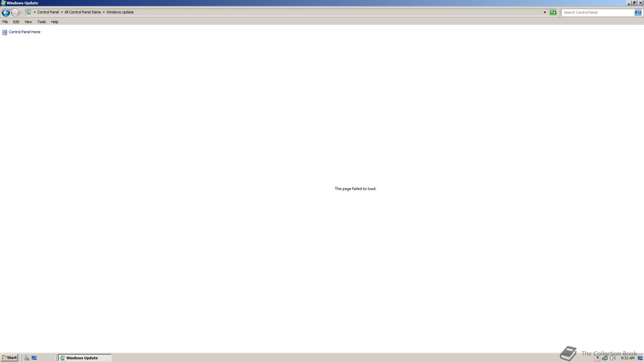
Task: Open the View menu
Action: point(28,22)
